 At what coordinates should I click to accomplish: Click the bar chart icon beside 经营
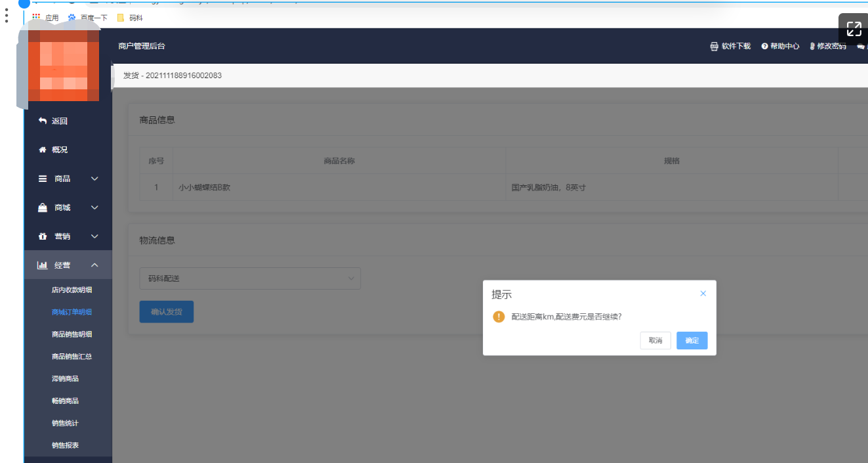[43, 265]
